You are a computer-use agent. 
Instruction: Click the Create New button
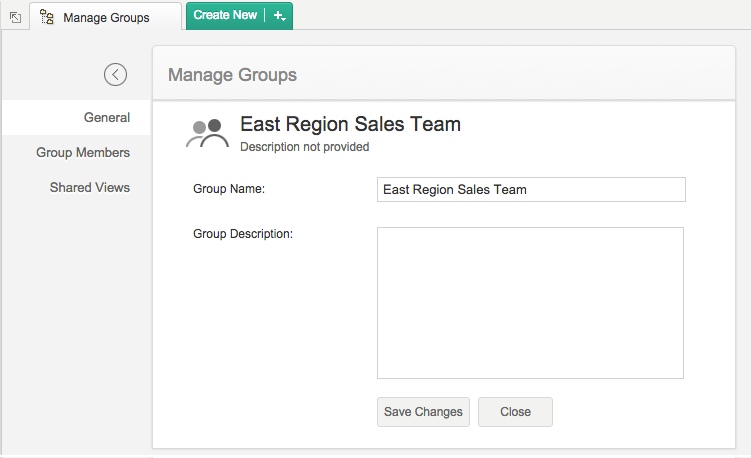pos(225,15)
